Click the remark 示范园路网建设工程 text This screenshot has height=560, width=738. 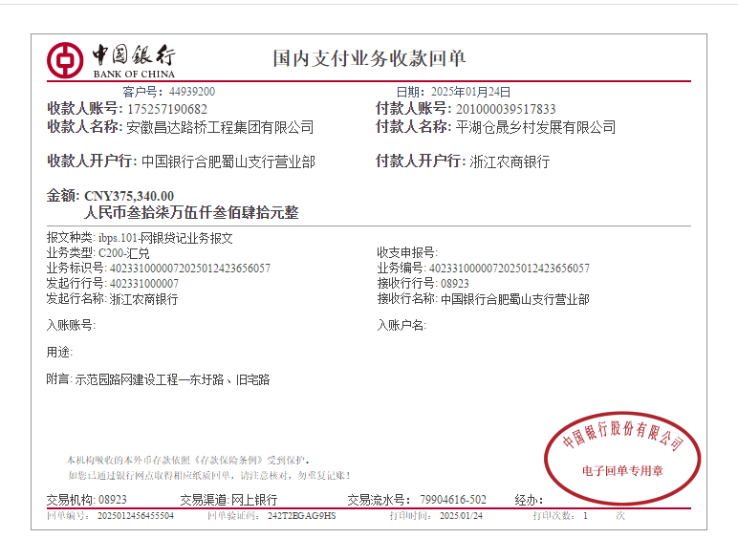(x=172, y=379)
